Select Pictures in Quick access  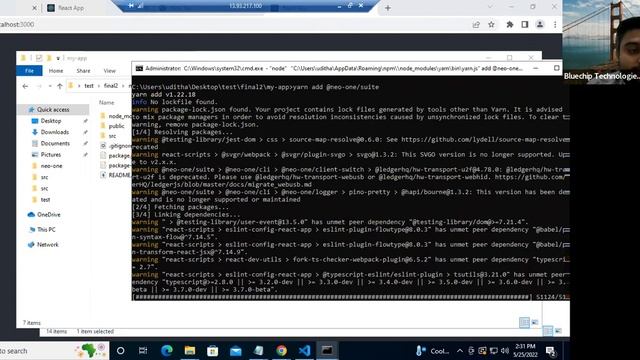point(51,155)
